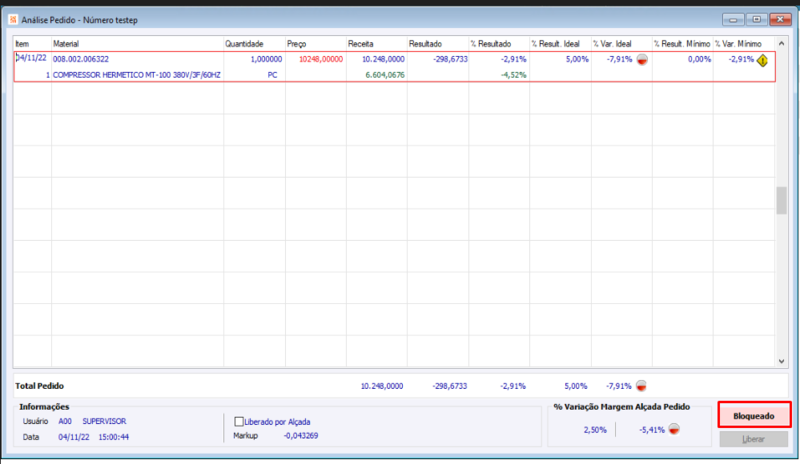Click the Material column header

point(66,44)
